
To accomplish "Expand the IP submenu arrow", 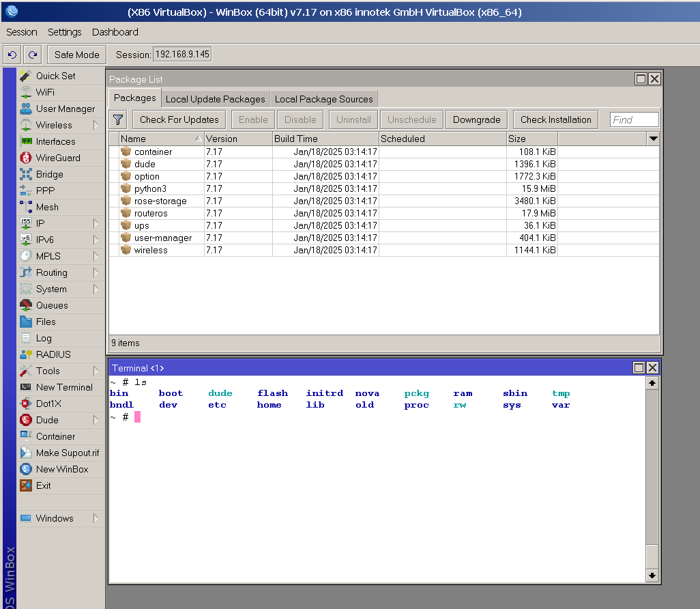I will [96, 223].
